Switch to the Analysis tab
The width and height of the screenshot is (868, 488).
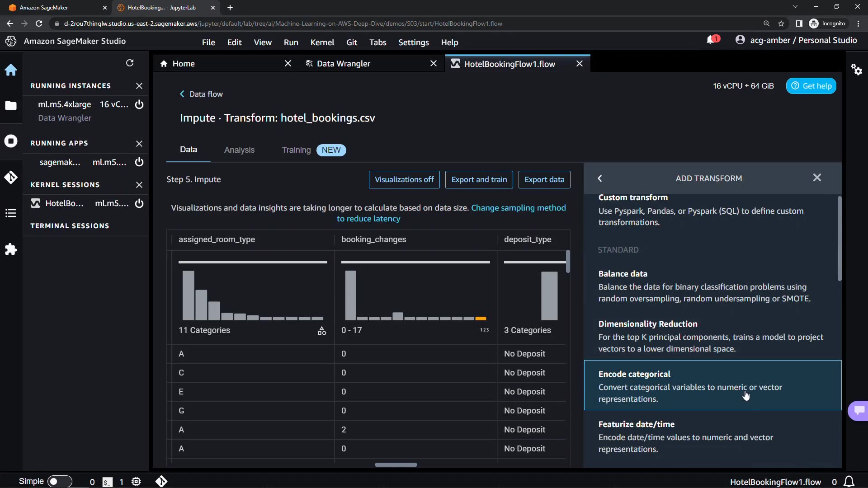coord(239,150)
